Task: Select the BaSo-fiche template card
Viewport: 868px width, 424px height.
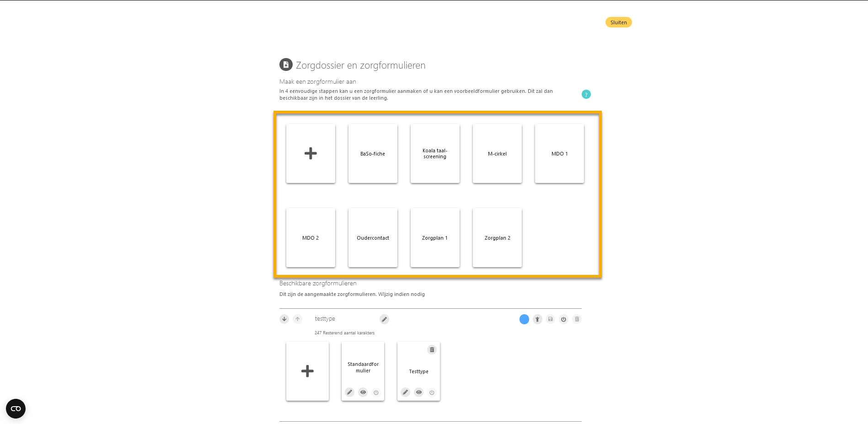Action: point(373,154)
